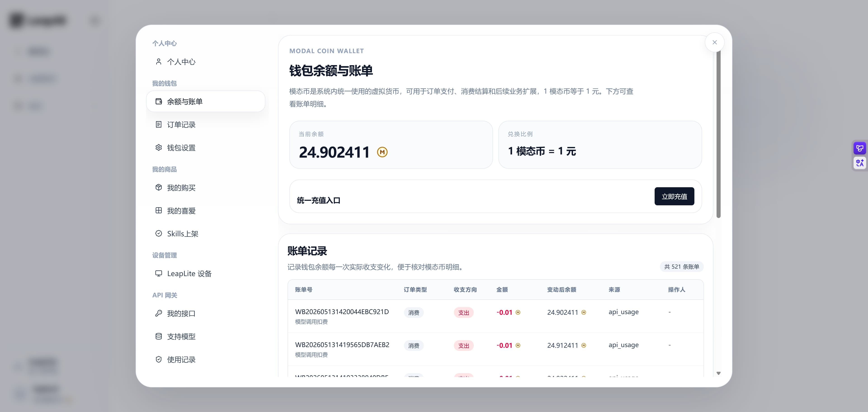Viewport: 868px width, 412px height.
Task: Click the scrollbar down arrow in the dialog
Action: 718,373
